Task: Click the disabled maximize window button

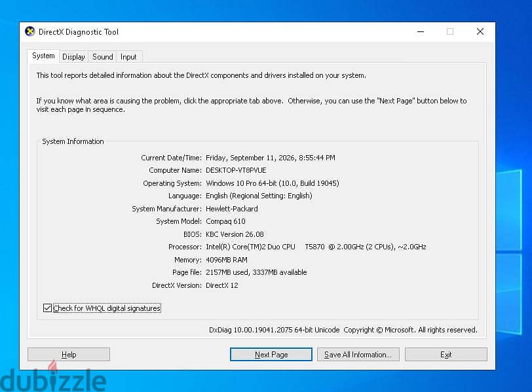Action: coord(450,32)
